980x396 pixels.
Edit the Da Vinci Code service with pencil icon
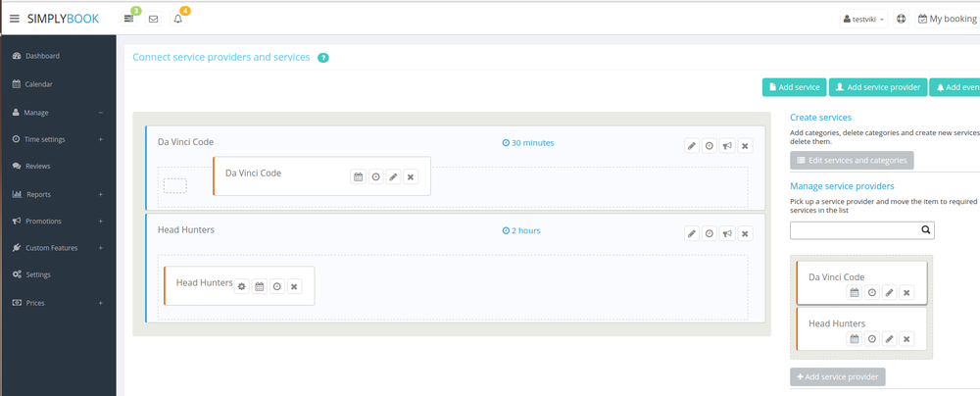(692, 146)
